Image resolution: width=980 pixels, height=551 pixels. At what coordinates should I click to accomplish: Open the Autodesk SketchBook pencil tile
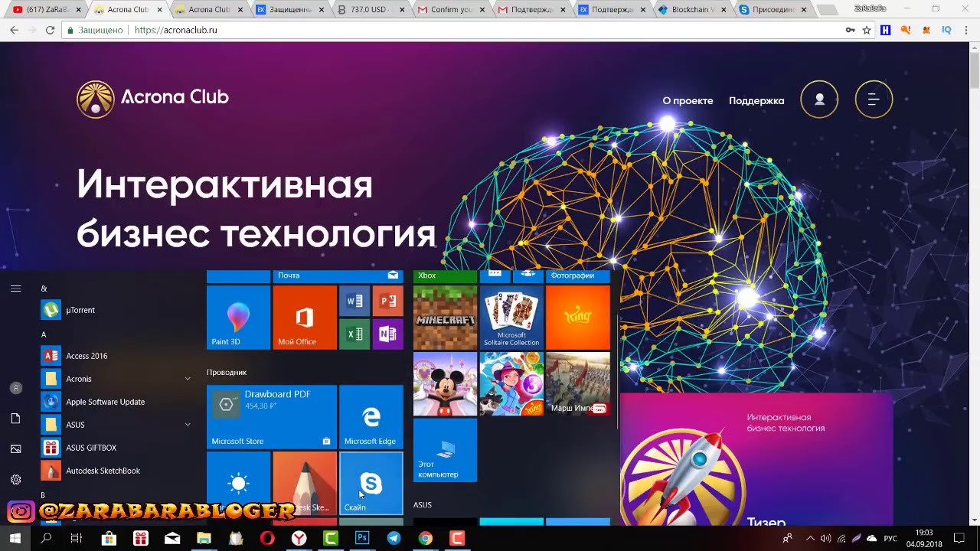(x=305, y=483)
